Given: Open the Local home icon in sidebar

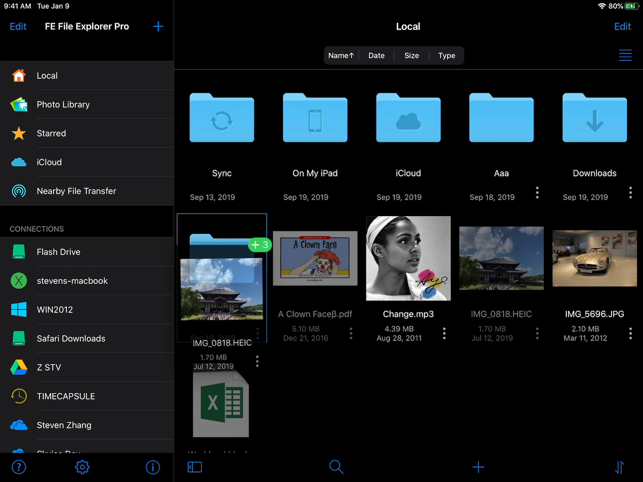Looking at the screenshot, I should [19, 75].
